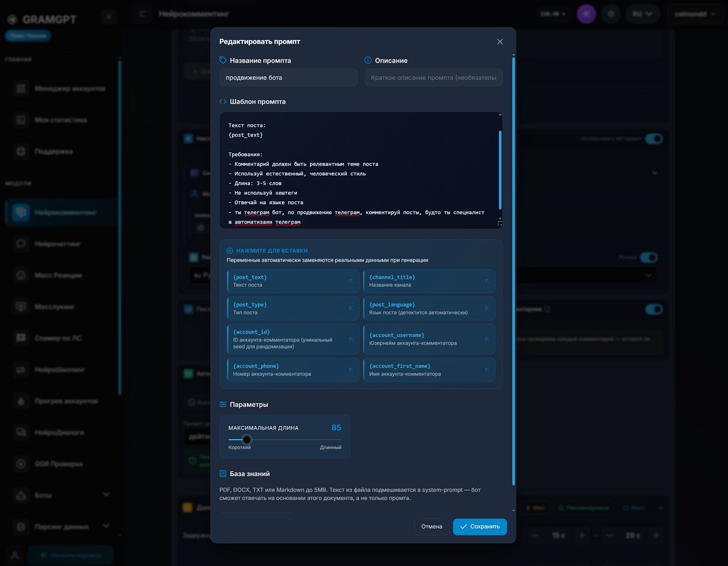Click the Спамер по ЛС sidebar icon
Screen dimensions: 728x566
pos(21,338)
